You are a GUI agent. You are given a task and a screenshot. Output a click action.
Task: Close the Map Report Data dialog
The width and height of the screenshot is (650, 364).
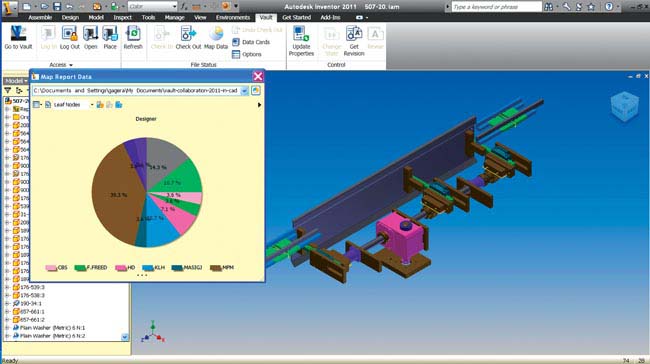pos(258,76)
